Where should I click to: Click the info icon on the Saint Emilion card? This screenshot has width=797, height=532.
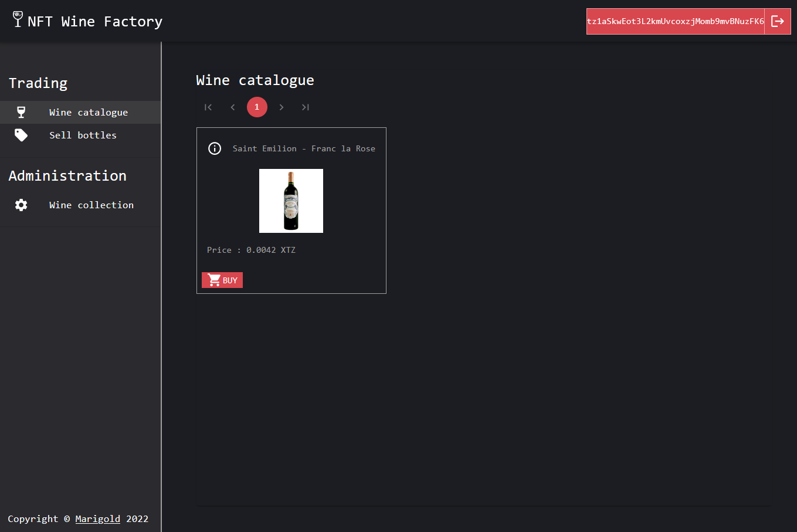click(215, 148)
